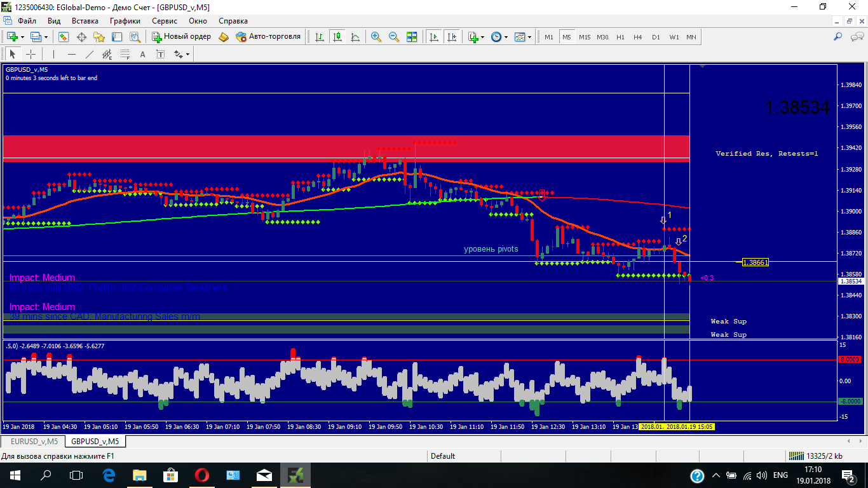Switch chart to line chart mode
This screenshot has height=488, width=868.
[355, 37]
